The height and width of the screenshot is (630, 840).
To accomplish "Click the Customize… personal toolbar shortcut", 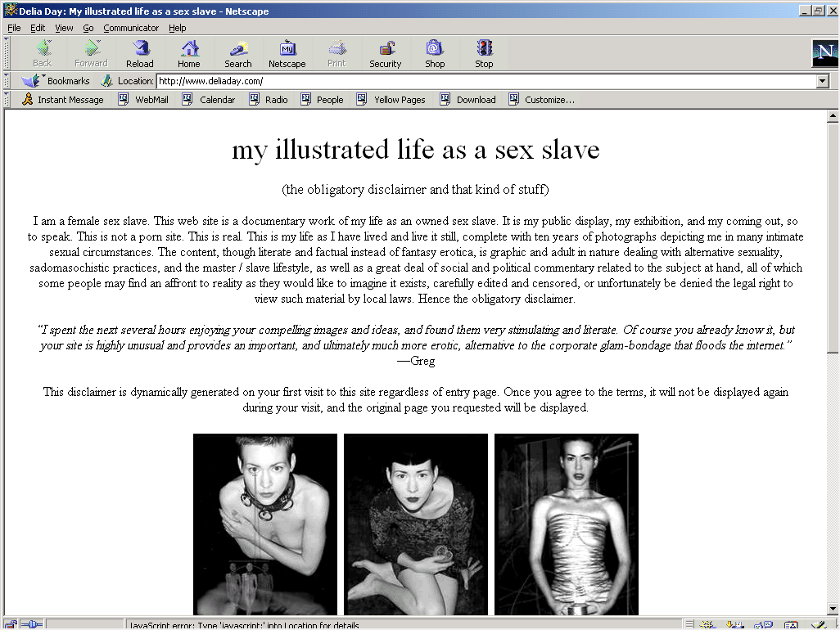I will tap(542, 100).
